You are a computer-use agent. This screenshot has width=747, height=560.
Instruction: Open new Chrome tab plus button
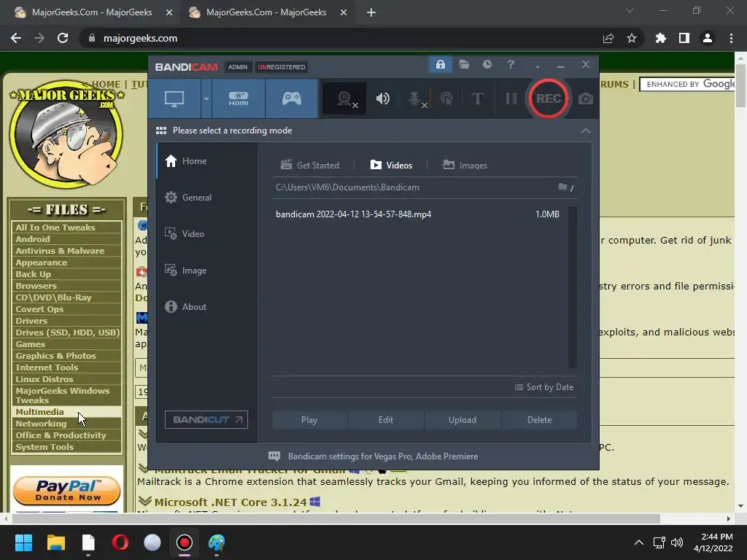pos(371,13)
